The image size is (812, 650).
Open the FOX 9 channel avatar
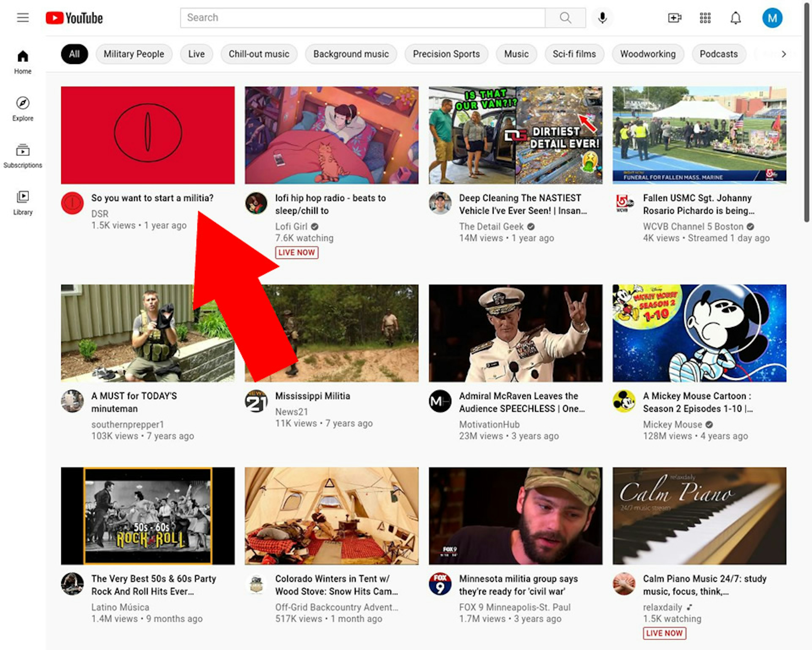pos(440,584)
